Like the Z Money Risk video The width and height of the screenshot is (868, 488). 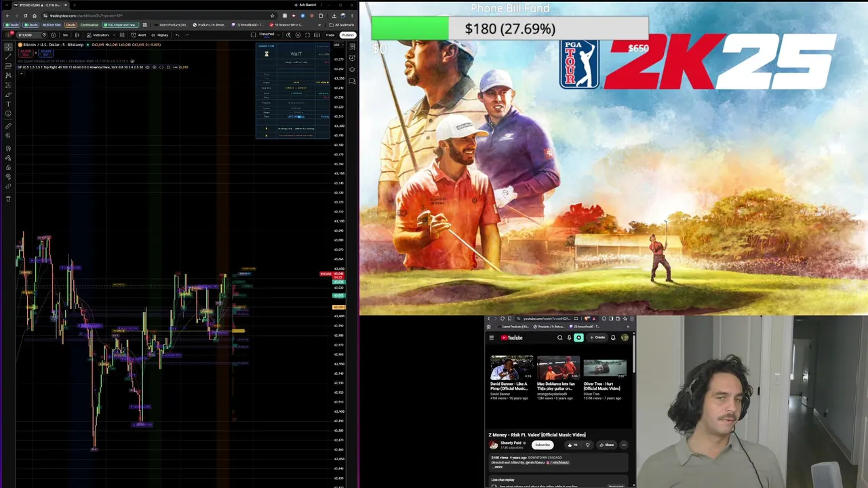coord(573,445)
